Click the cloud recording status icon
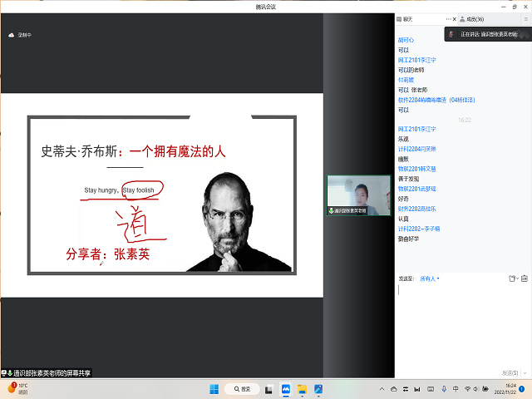The image size is (532, 399). 11,35
